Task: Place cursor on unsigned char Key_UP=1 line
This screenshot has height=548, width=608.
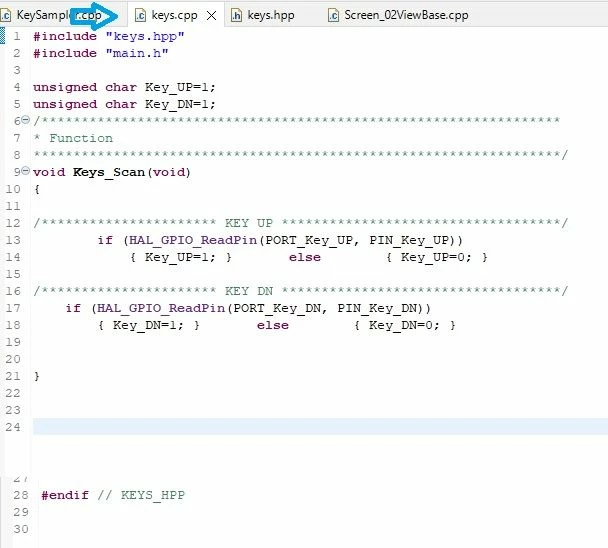Action: (x=124, y=87)
